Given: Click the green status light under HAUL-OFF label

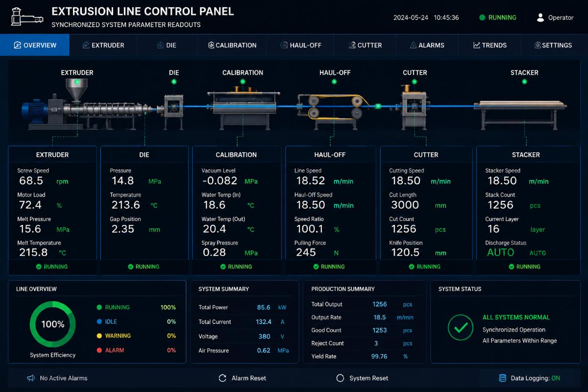Looking at the screenshot, I should [x=335, y=82].
